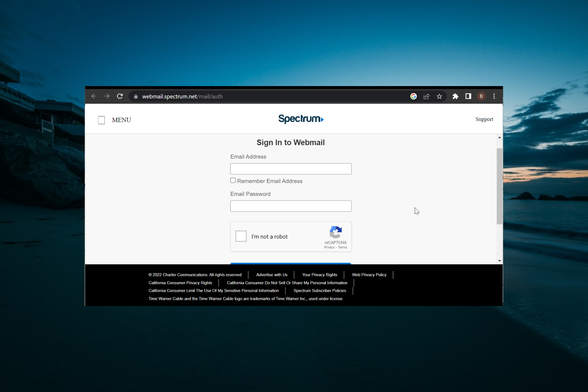Open reCAPTCHA Privacy link
588x392 pixels.
pos(329,247)
